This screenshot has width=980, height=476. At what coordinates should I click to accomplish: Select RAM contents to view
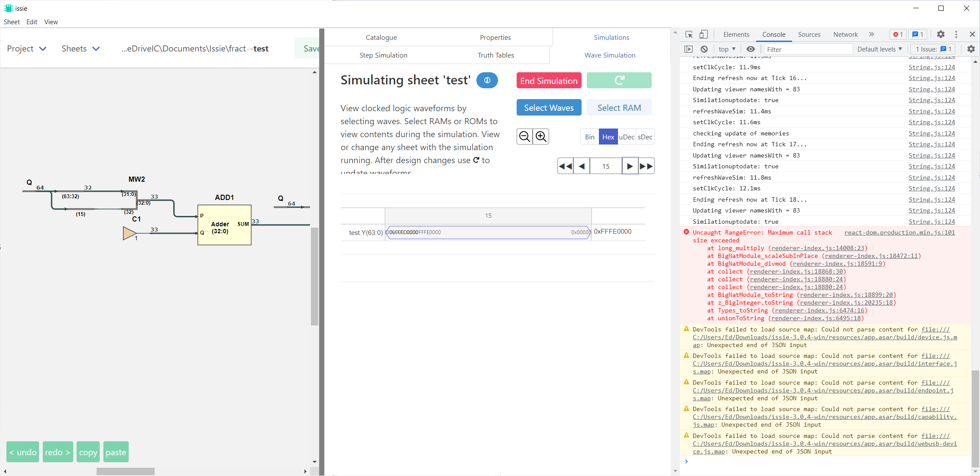[619, 107]
